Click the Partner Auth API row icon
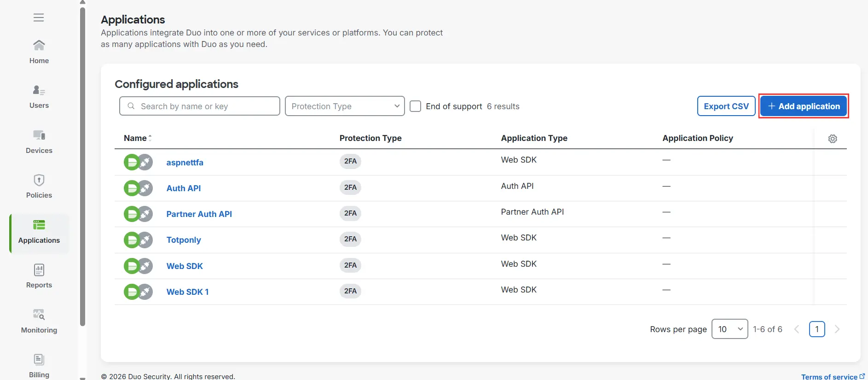Image resolution: width=868 pixels, height=380 pixels. click(x=138, y=214)
